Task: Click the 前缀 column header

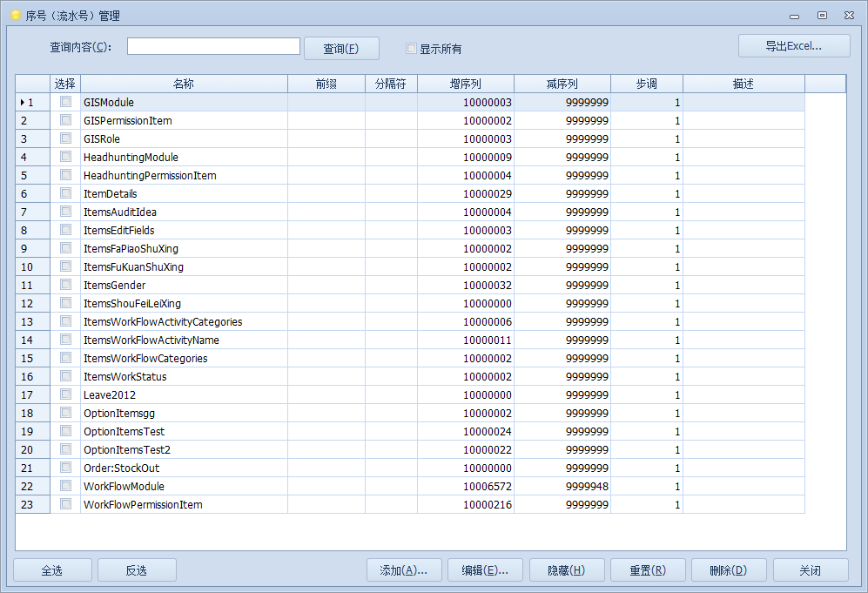Action: (326, 84)
